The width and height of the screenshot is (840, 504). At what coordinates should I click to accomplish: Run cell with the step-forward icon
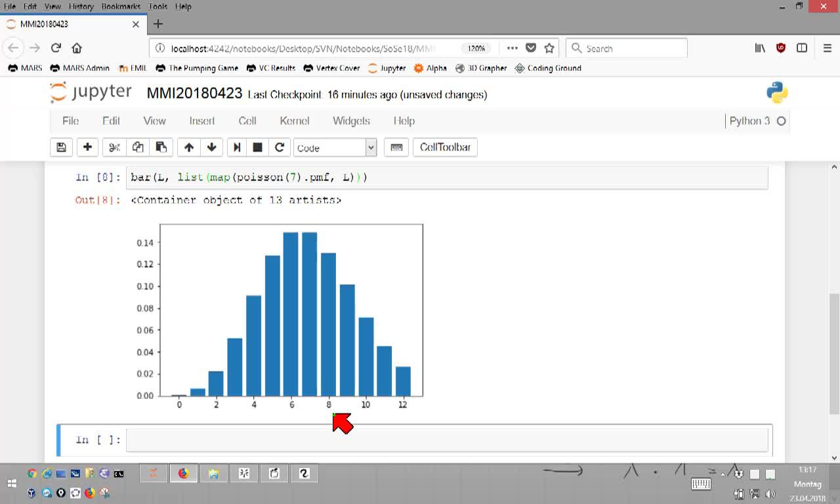(237, 147)
